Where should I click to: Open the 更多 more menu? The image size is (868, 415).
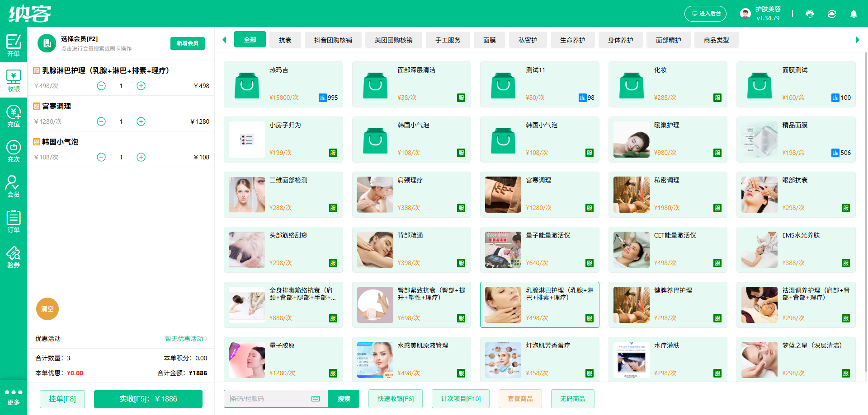(x=14, y=397)
